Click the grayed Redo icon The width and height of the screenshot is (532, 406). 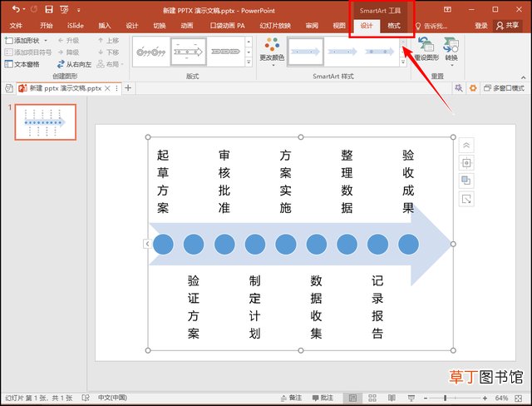[x=33, y=9]
